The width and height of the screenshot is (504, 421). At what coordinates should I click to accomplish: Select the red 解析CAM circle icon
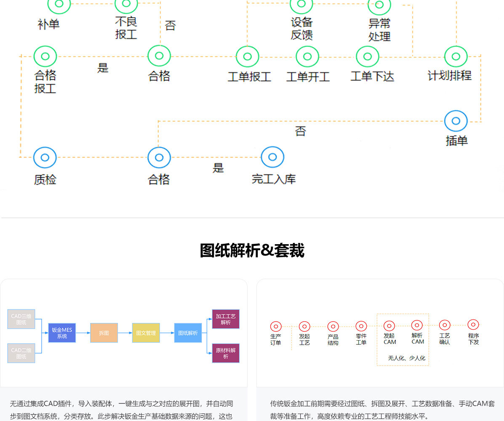(x=417, y=325)
